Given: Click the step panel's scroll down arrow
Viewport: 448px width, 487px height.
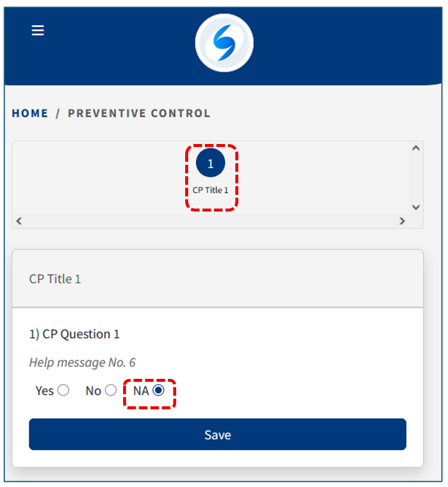Looking at the screenshot, I should [416, 207].
